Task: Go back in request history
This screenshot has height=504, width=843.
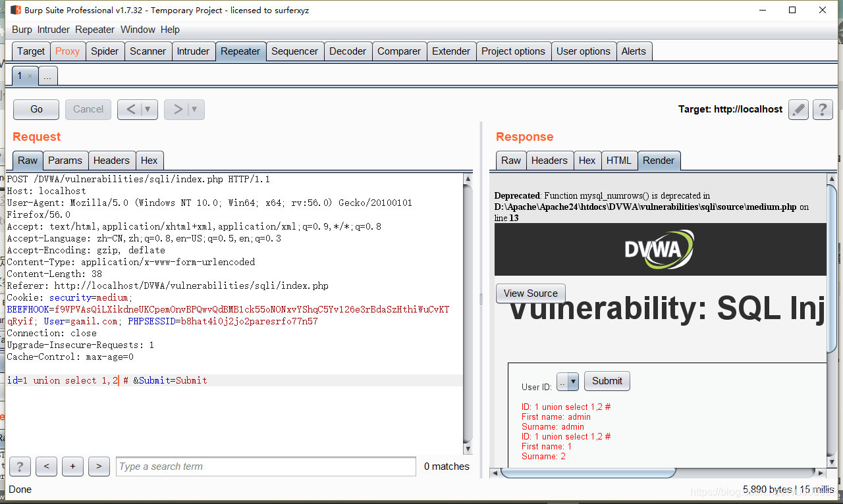Action: [x=130, y=109]
